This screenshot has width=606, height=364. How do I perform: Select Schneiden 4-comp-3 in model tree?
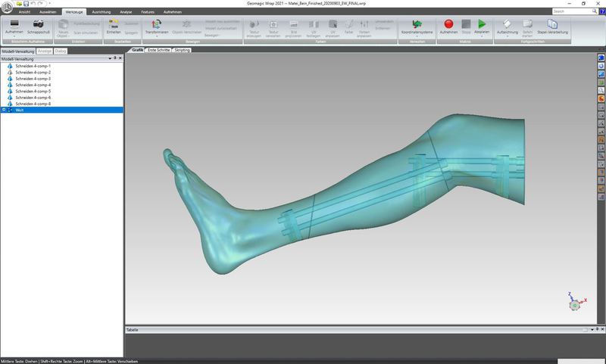point(33,79)
